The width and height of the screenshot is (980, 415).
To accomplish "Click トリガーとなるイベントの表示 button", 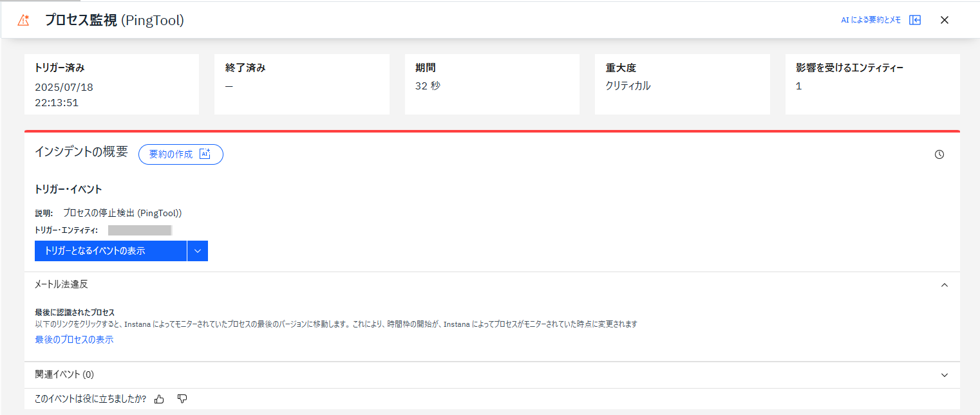I will point(111,251).
